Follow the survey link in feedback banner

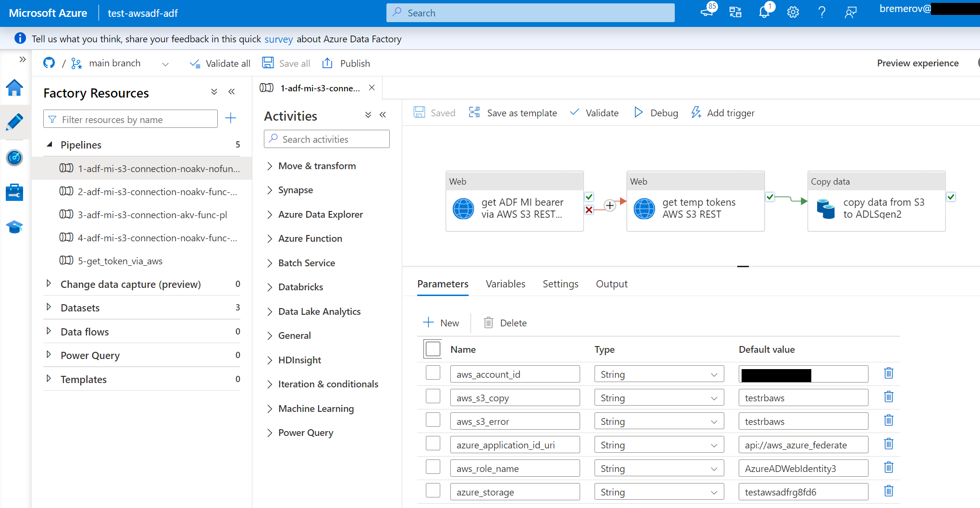tap(278, 39)
